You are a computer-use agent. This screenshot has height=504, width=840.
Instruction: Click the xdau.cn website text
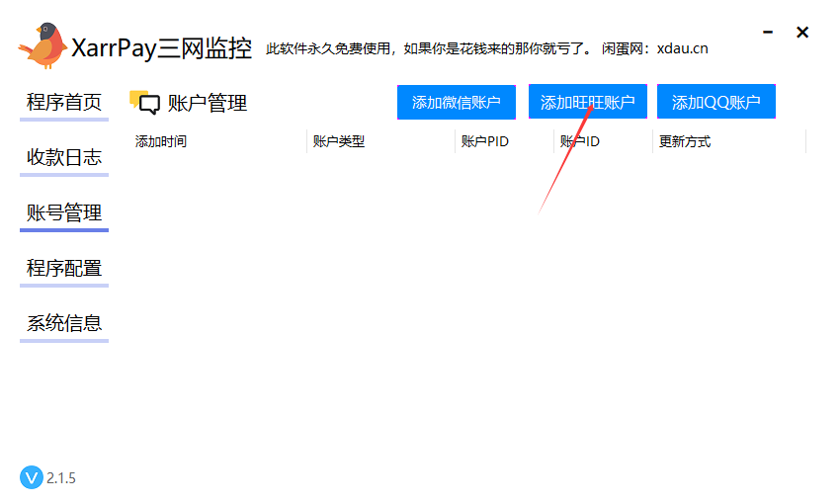pyautogui.click(x=682, y=48)
